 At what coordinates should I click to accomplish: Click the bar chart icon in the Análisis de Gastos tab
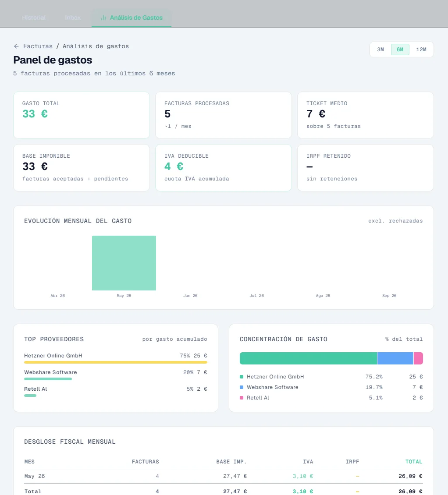[x=103, y=18]
